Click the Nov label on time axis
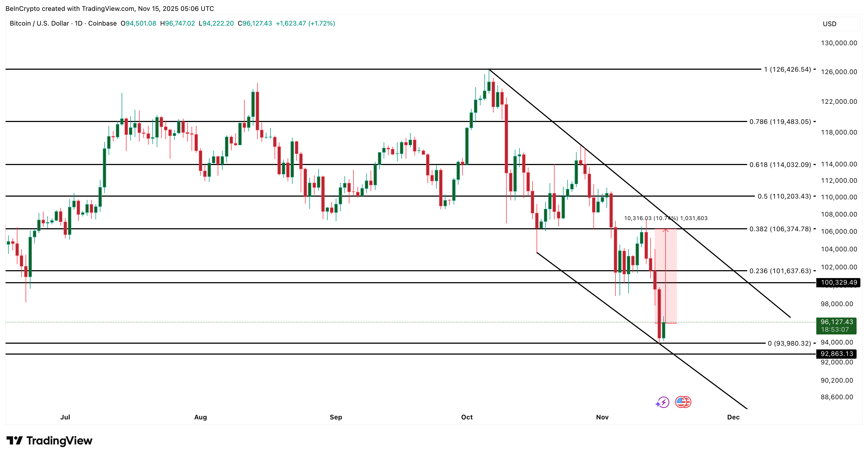The image size is (868, 457). pyautogui.click(x=602, y=417)
